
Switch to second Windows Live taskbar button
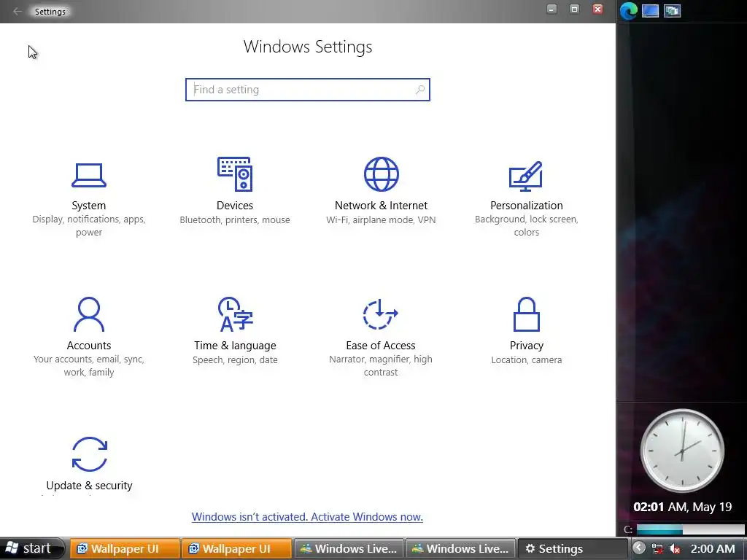click(461, 548)
